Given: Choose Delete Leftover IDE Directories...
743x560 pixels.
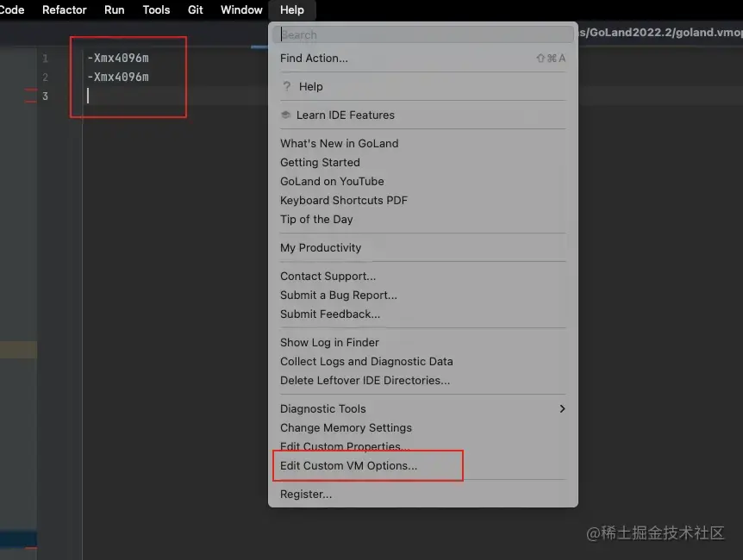Looking at the screenshot, I should [x=422, y=381].
